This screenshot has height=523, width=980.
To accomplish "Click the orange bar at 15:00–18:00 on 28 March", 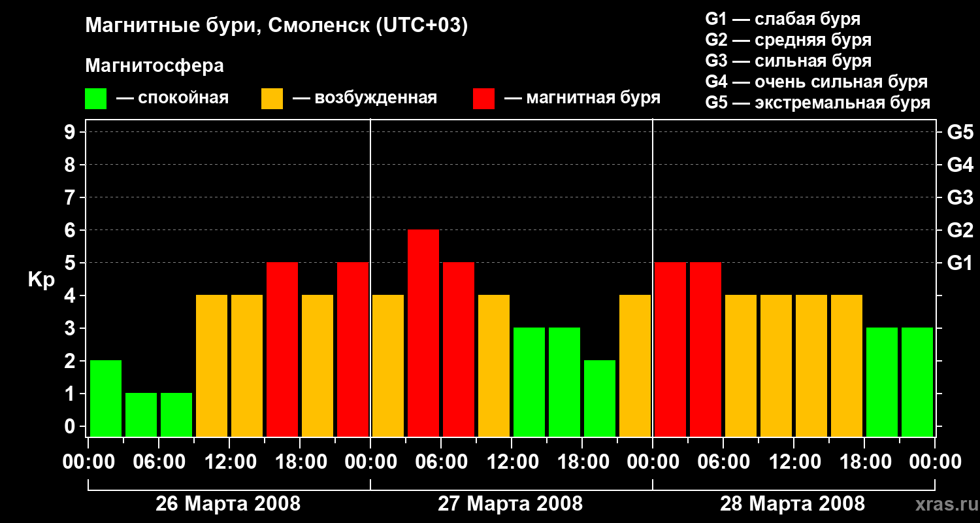I will tap(847, 366).
